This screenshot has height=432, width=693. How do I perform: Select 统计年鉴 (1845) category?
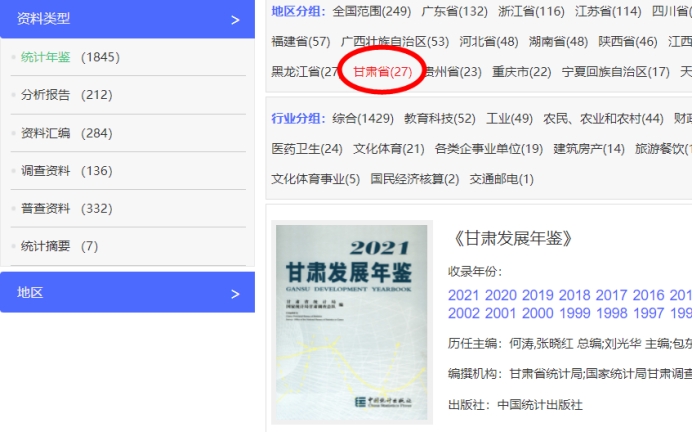click(69, 57)
